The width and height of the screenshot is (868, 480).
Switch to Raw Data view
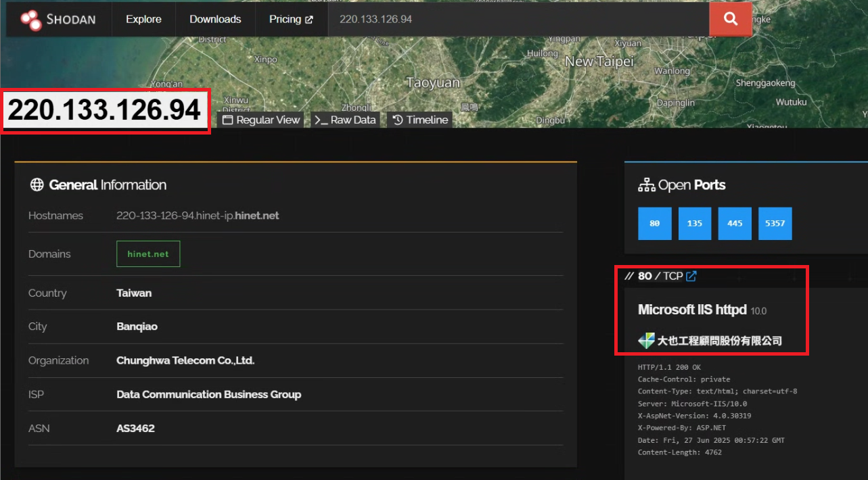345,120
